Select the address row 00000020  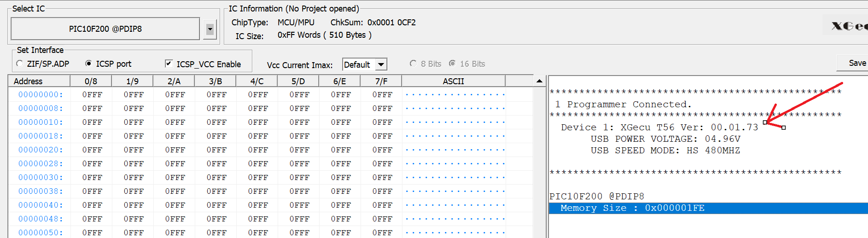coord(41,150)
